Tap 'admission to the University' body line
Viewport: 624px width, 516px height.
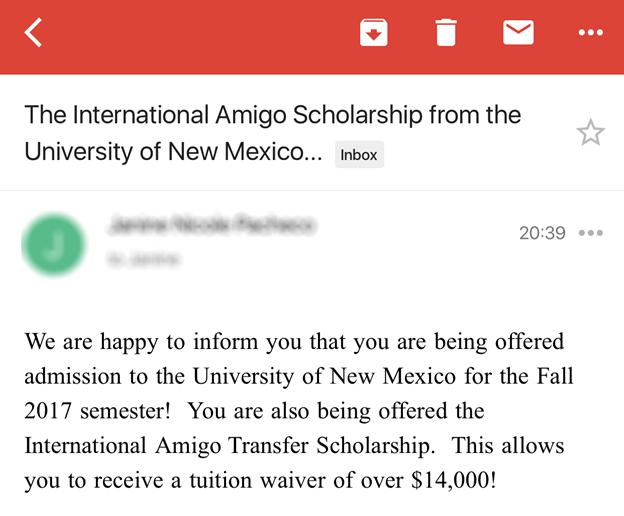pos(159,376)
